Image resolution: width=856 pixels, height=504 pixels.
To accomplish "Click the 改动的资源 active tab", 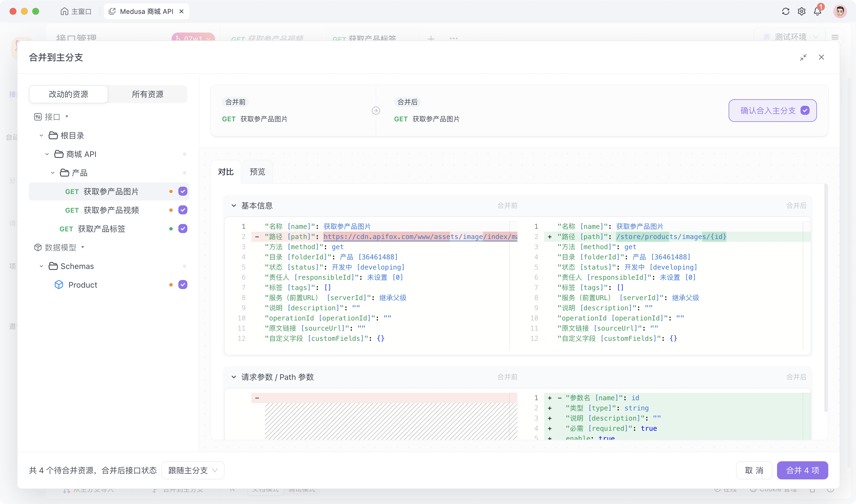I will [x=68, y=94].
